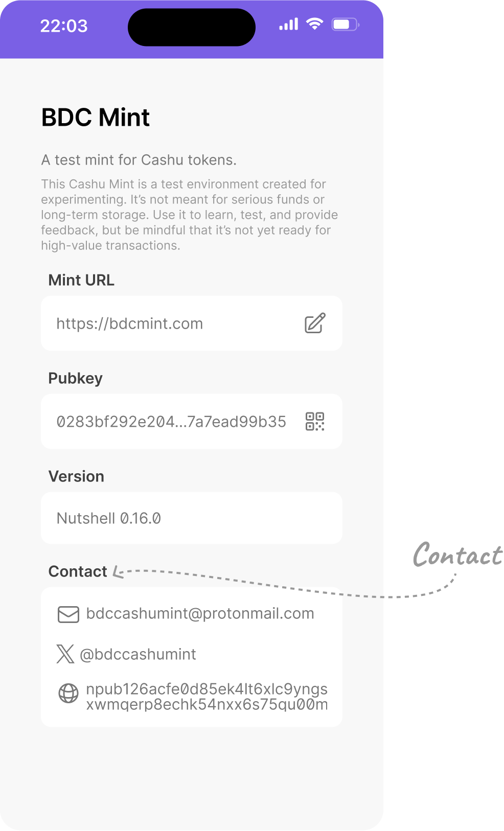Tap the handwritten Contact annotation

pos(458,555)
